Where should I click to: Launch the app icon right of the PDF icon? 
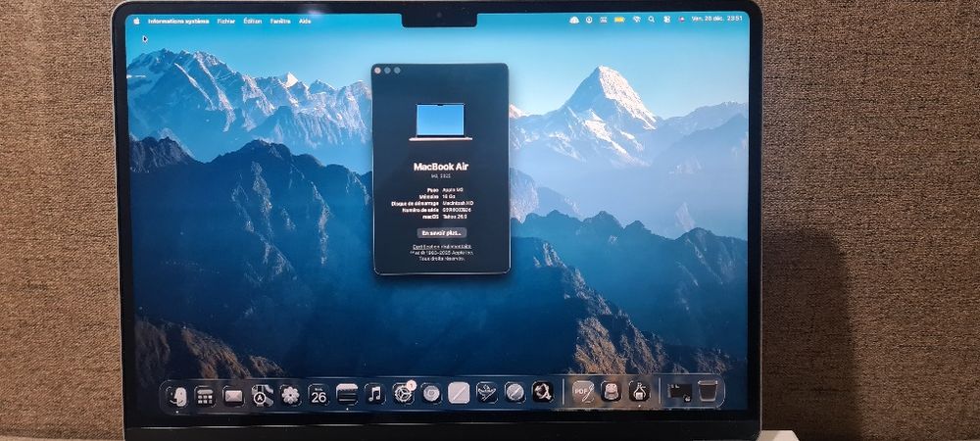(612, 391)
